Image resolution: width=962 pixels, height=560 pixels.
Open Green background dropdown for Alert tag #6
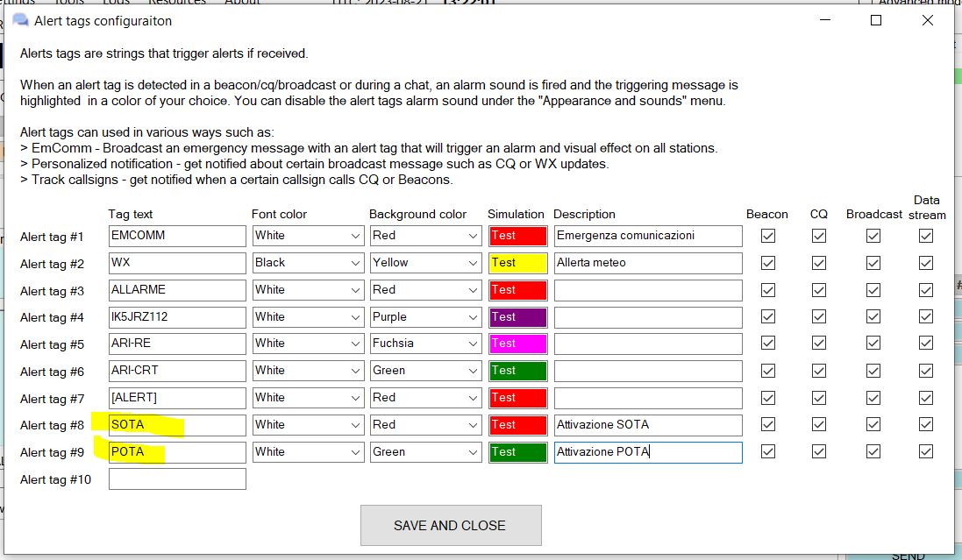426,371
